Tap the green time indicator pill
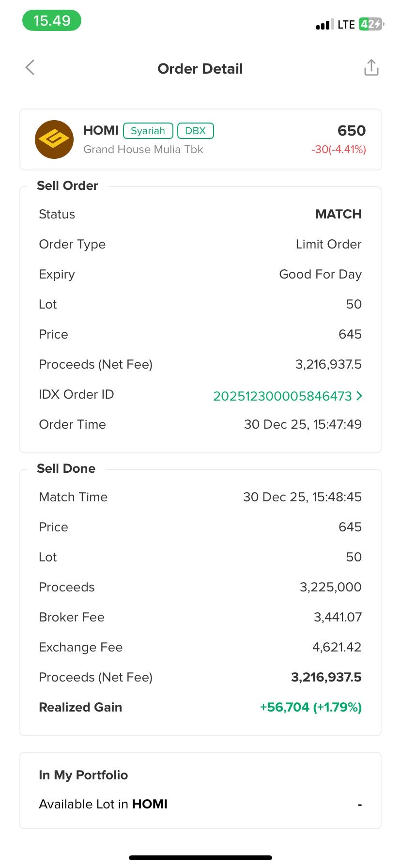 (52, 21)
